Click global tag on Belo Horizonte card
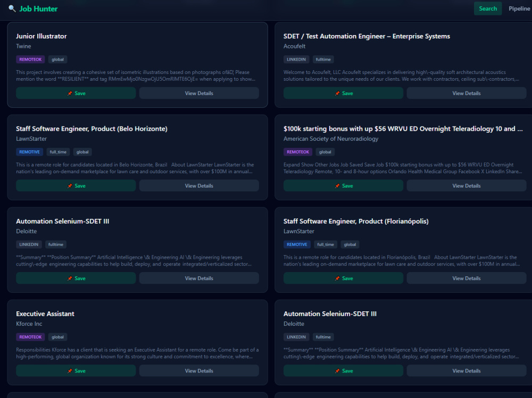This screenshot has height=398, width=532. click(x=82, y=152)
